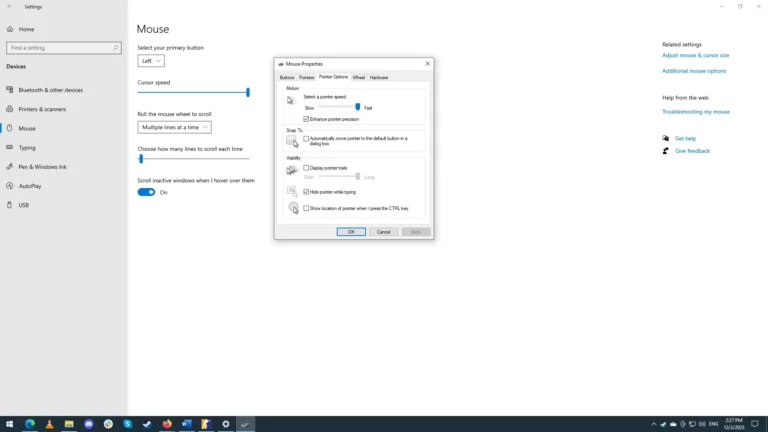Viewport: 768px width, 432px height.
Task: Go to Settings Home
Action: point(26,29)
